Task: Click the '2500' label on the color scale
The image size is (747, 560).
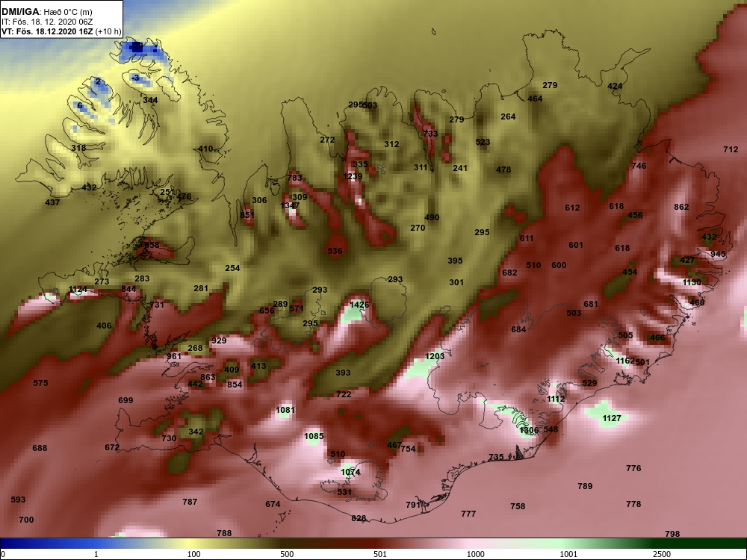Action: [662, 554]
